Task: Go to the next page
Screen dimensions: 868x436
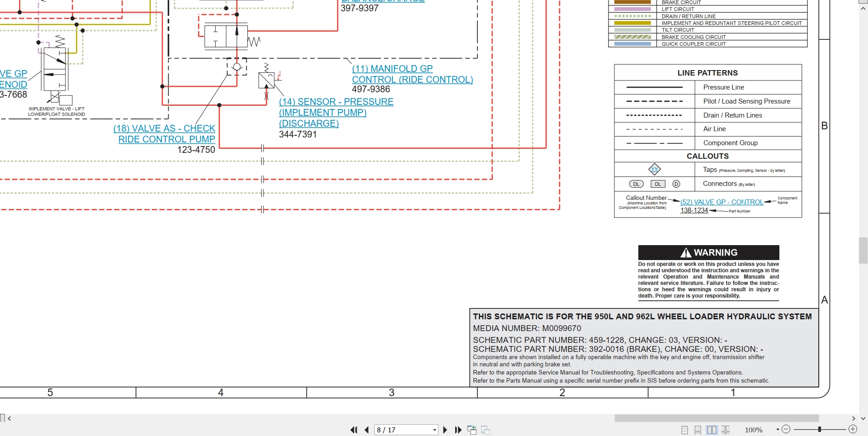Action: [445, 430]
